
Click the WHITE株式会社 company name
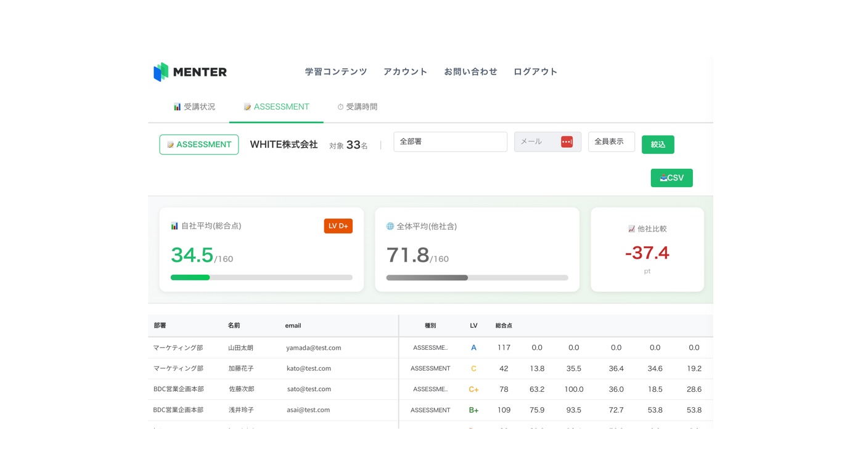(x=284, y=145)
